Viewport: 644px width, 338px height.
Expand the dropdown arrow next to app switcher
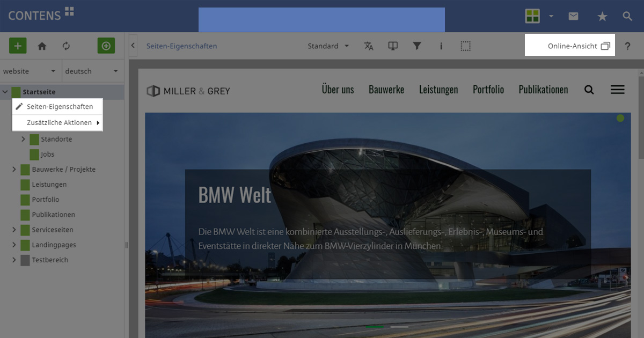[551, 17]
